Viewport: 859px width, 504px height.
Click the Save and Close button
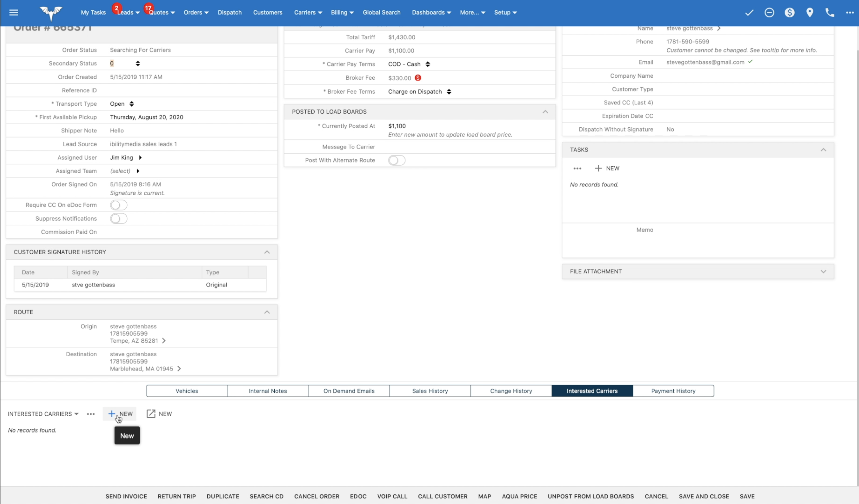tap(703, 496)
